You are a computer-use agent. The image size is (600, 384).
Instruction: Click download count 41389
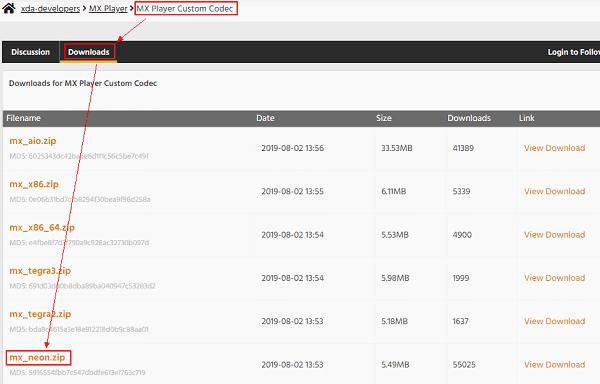[x=463, y=148]
